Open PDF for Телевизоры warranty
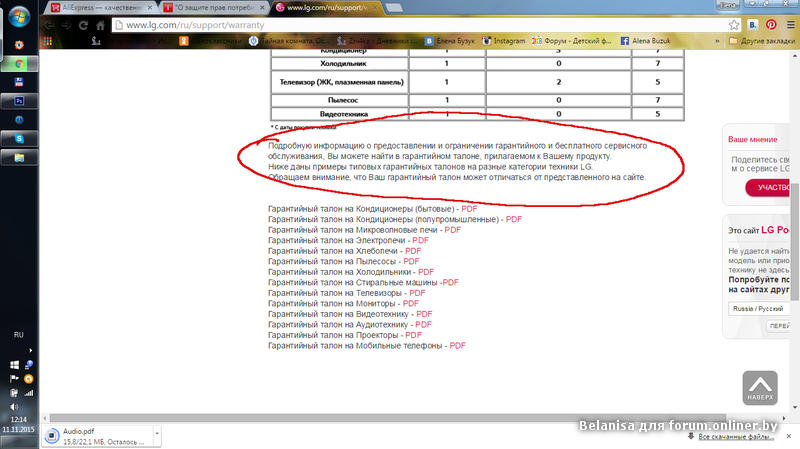 (417, 293)
